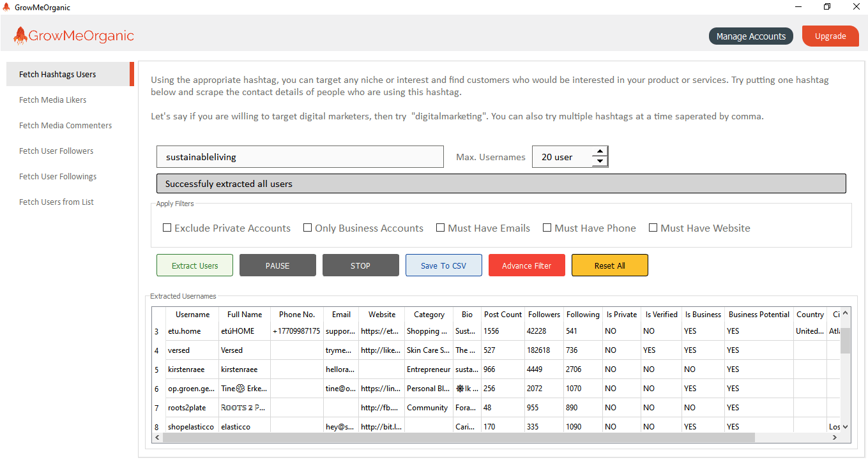Click the 'Successfuly extracted all users' status bar
The image size is (868, 462).
coord(501,184)
